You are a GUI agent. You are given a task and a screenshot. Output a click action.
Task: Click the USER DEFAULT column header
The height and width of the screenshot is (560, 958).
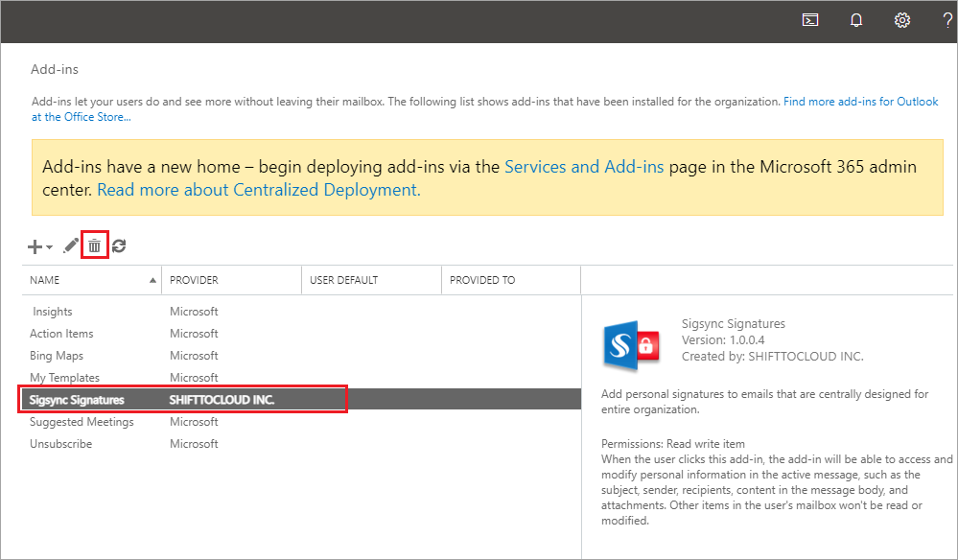tap(343, 280)
